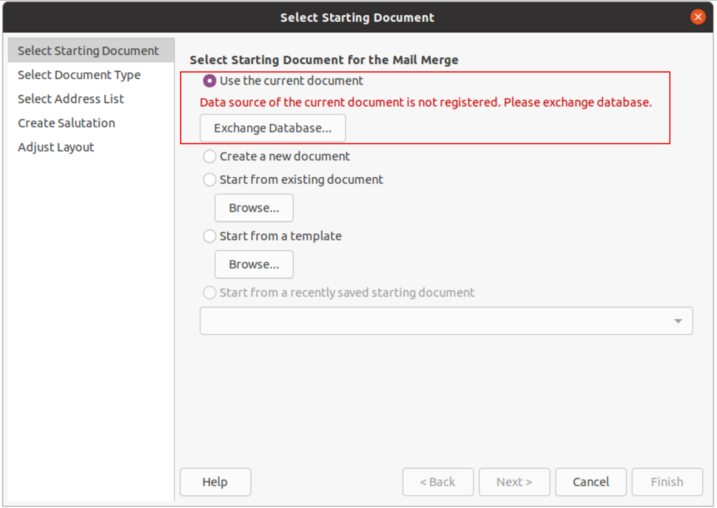The height and width of the screenshot is (508, 717).
Task: Select the 'Select Starting Document' step
Action: tap(88, 51)
